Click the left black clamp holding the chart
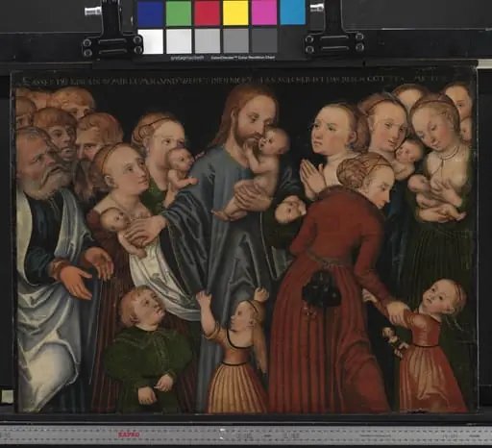 [x=111, y=30]
